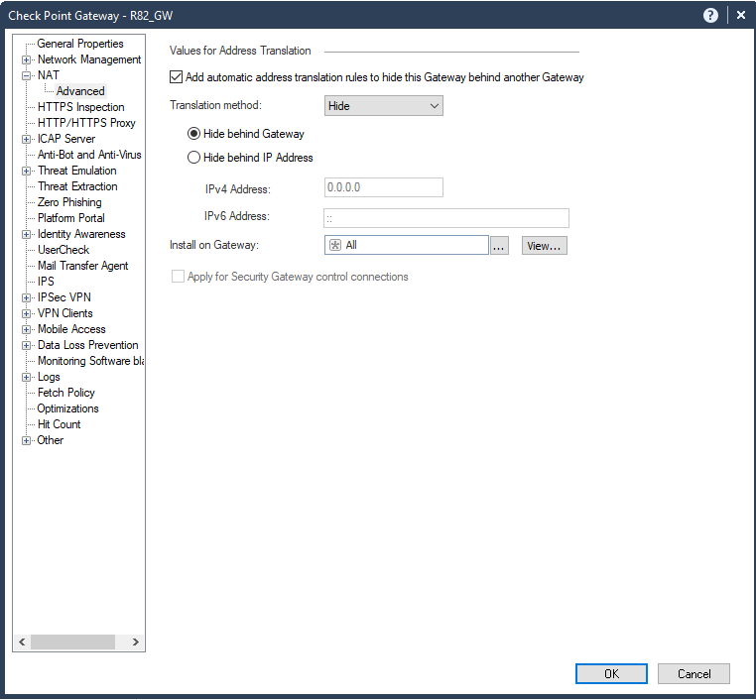This screenshot has height=700, width=756.
Task: Select Advanced under NAT
Action: 80,91
